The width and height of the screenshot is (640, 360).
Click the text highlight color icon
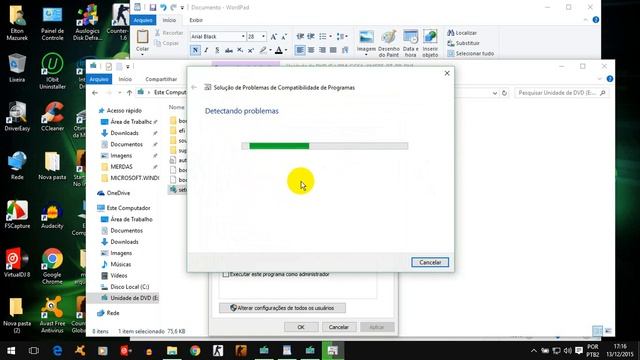[x=263, y=50]
